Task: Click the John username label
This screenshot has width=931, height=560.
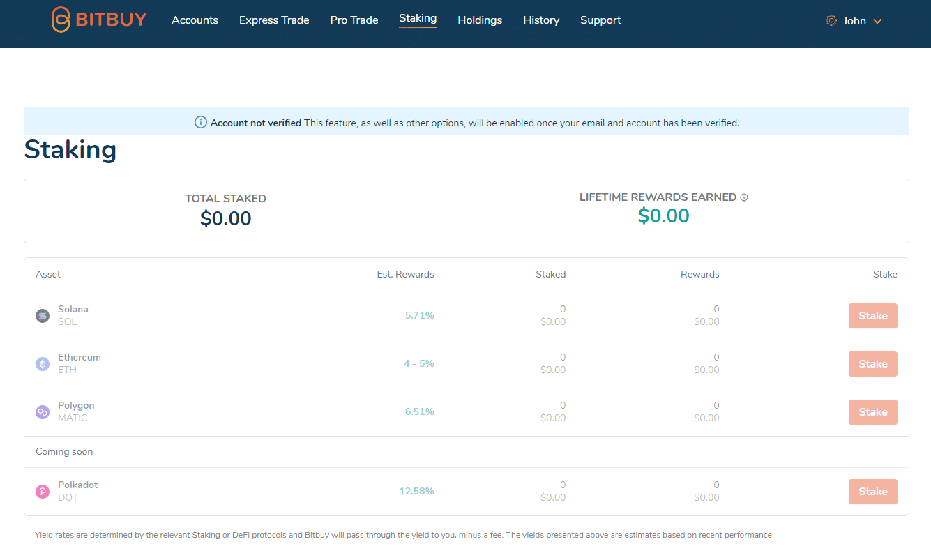Action: click(854, 21)
